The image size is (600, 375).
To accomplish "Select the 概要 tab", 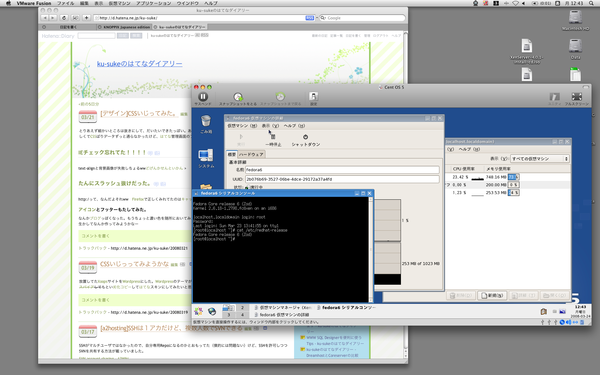I will pos(232,154).
